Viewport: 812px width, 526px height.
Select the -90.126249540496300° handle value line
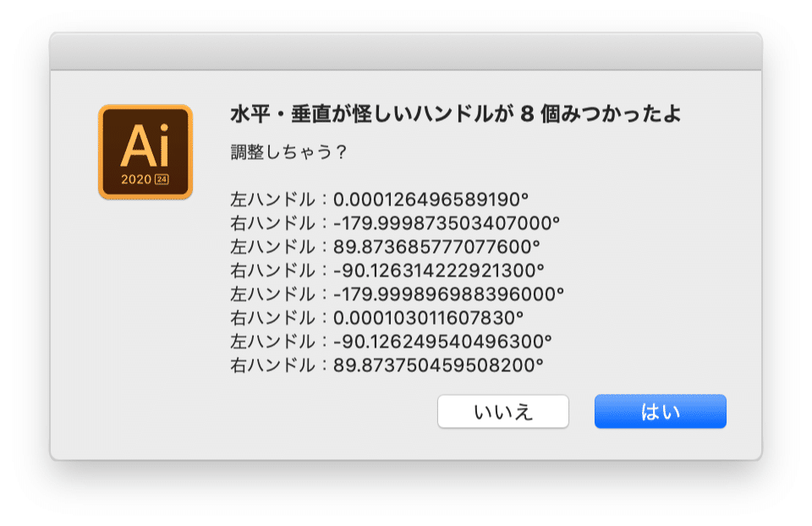click(391, 342)
